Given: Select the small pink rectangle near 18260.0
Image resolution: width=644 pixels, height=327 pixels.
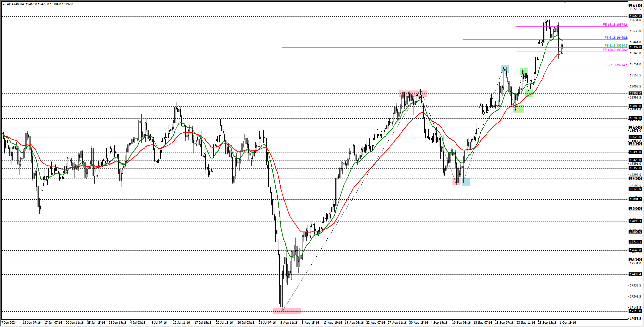Looking at the screenshot, I should [457, 182].
